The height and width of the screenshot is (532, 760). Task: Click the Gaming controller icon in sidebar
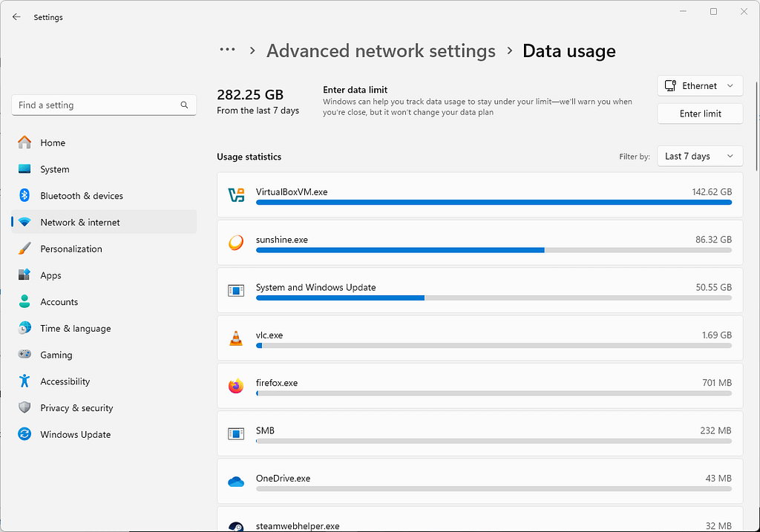coord(24,355)
